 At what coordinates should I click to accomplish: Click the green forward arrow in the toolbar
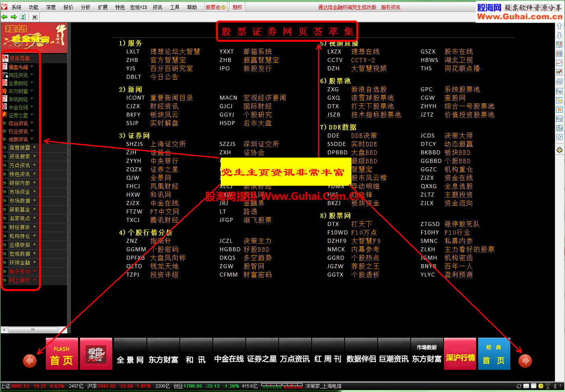tap(14, 17)
